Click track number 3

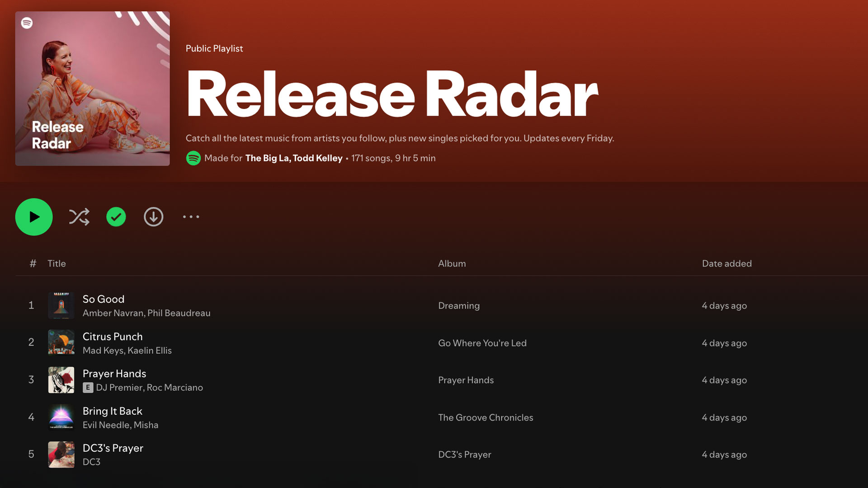click(x=31, y=380)
